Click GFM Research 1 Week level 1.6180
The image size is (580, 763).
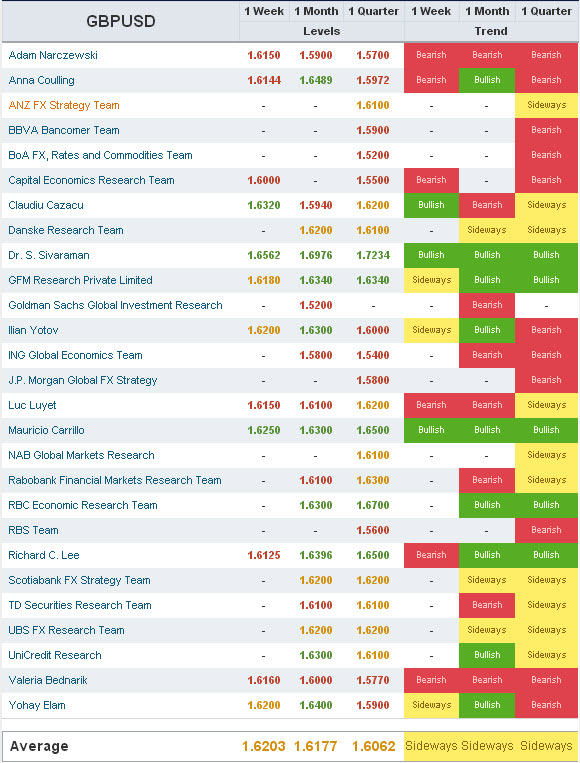[264, 280]
